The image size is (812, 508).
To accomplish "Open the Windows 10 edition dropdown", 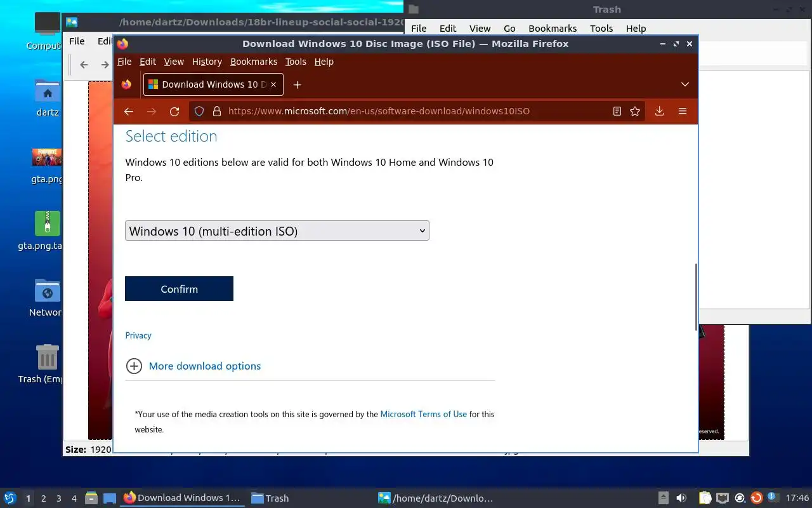I will point(277,231).
